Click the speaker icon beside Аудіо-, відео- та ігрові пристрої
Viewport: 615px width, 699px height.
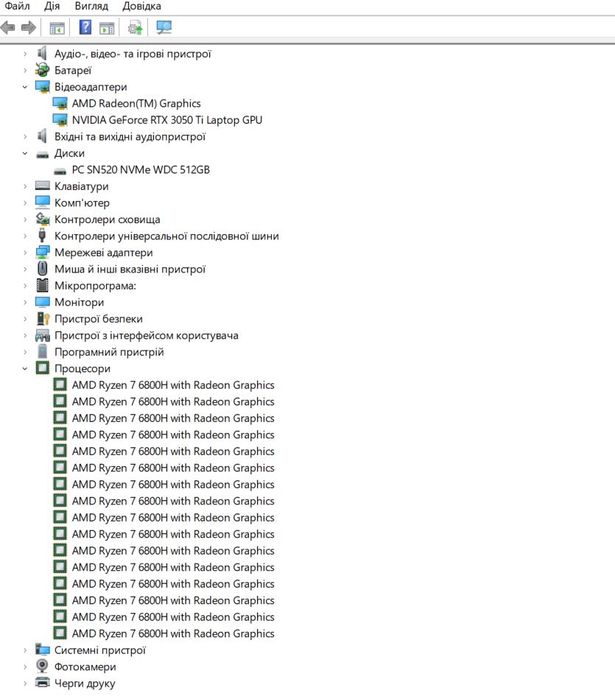pos(42,53)
